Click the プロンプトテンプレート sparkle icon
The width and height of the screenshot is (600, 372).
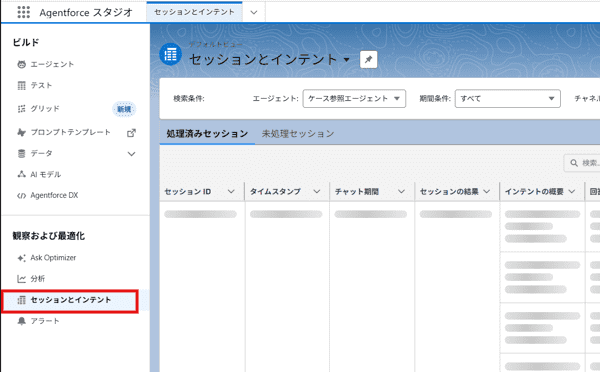(21, 132)
